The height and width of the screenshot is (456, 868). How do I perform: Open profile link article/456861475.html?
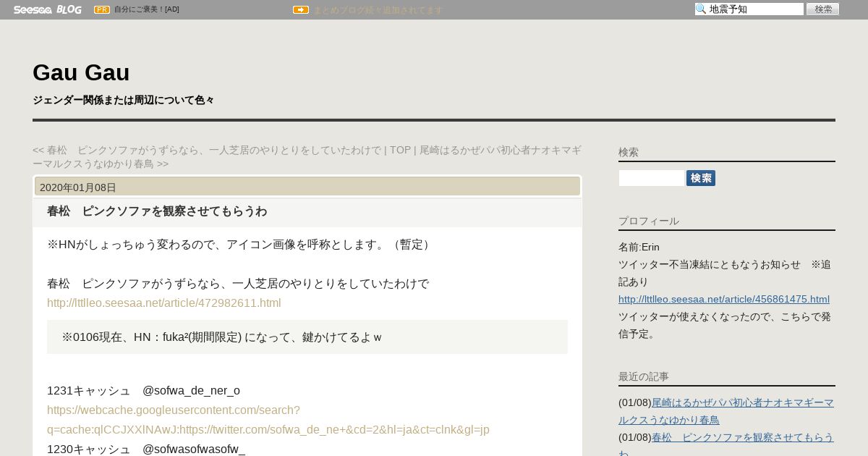click(724, 299)
